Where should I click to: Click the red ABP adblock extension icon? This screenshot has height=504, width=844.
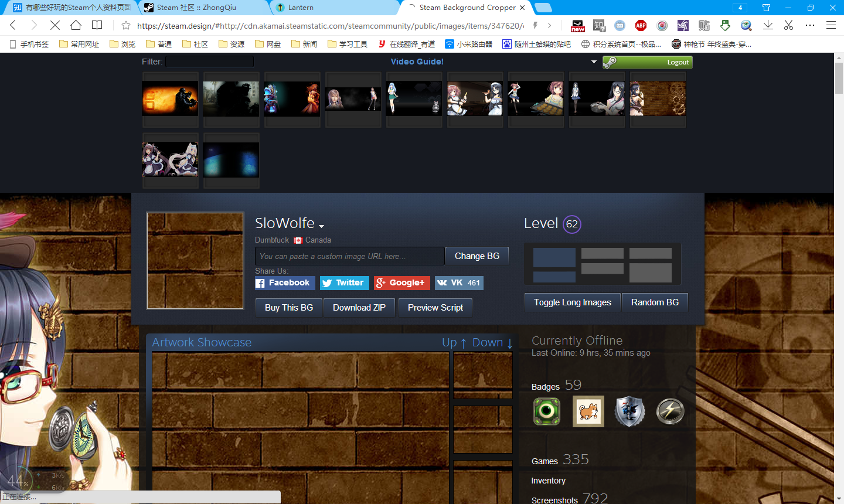coord(641,25)
